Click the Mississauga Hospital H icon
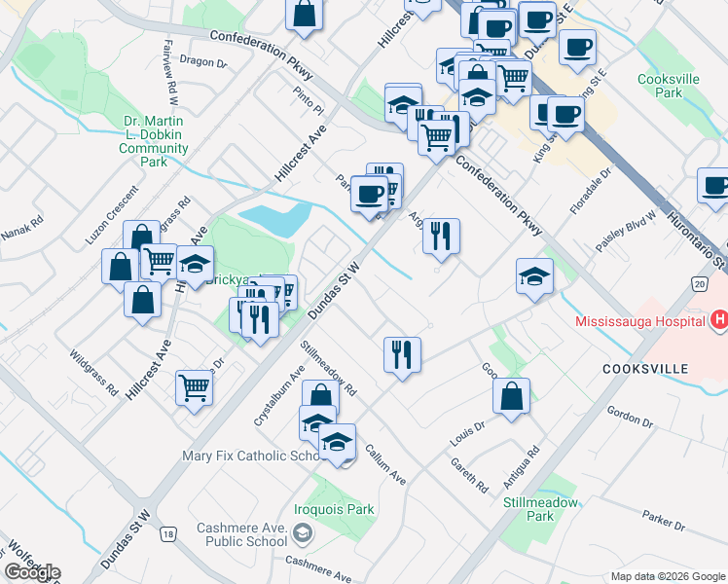Viewport: 728px width, 584px height. click(x=719, y=320)
